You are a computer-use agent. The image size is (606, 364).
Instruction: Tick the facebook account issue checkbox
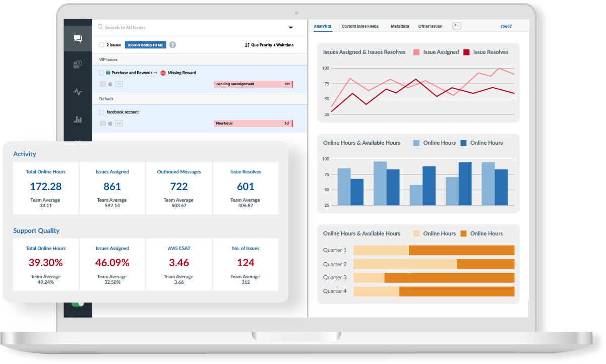tap(102, 112)
